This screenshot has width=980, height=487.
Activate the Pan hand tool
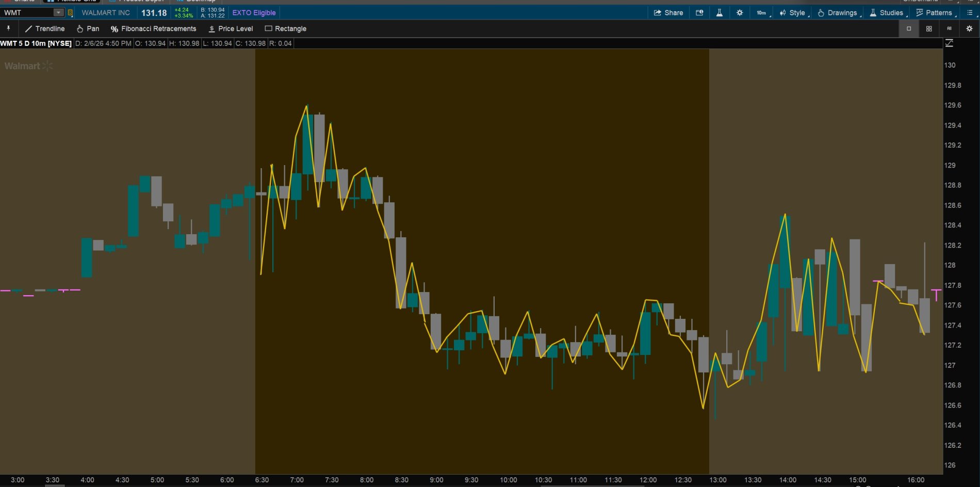tap(88, 29)
